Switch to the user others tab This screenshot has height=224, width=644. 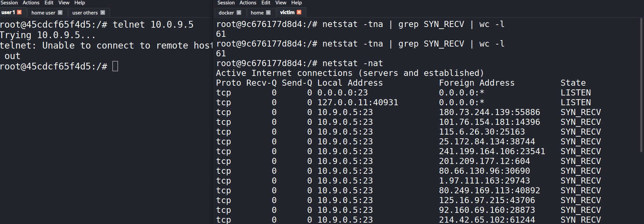click(x=85, y=13)
